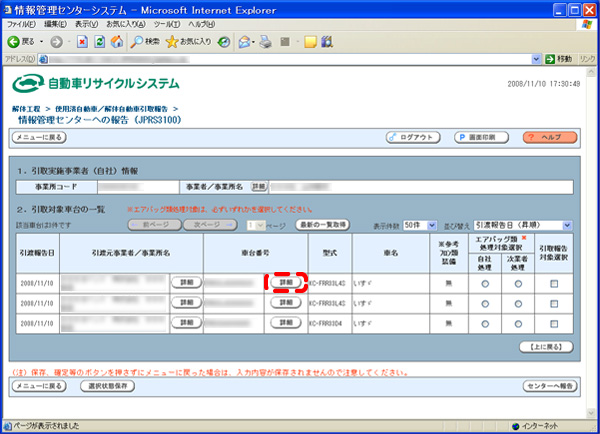
Task: Open the page number dropdown
Action: (256, 225)
